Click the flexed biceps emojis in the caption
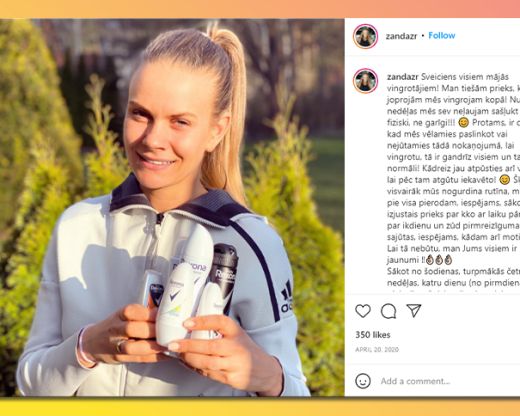The height and width of the screenshot is (416, 520). point(441,259)
